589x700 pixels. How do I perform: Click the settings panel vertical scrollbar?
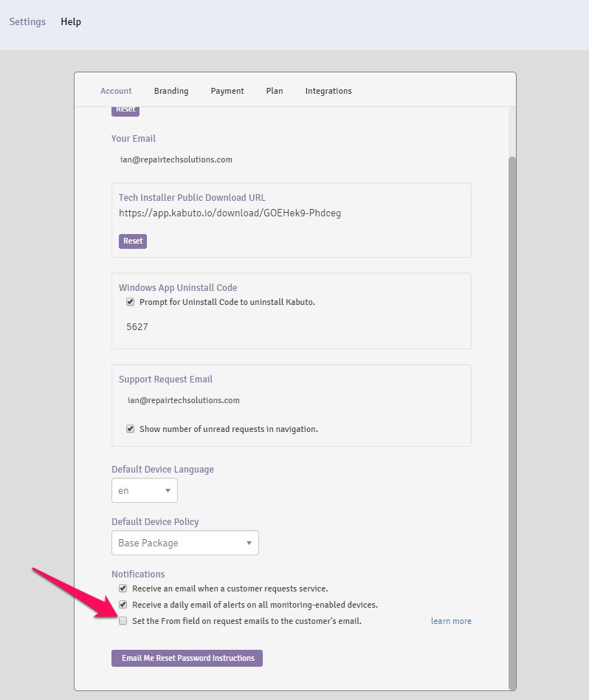pos(512,423)
